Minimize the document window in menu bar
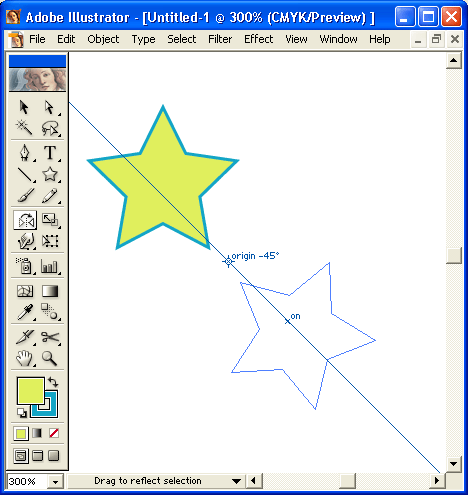468x495 pixels. 418,40
